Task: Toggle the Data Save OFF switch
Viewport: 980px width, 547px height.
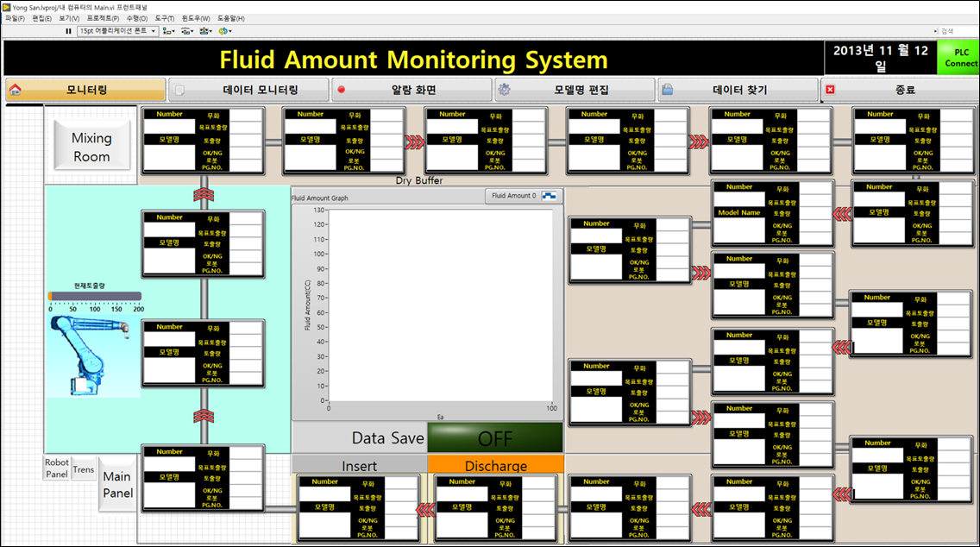Action: 495,437
